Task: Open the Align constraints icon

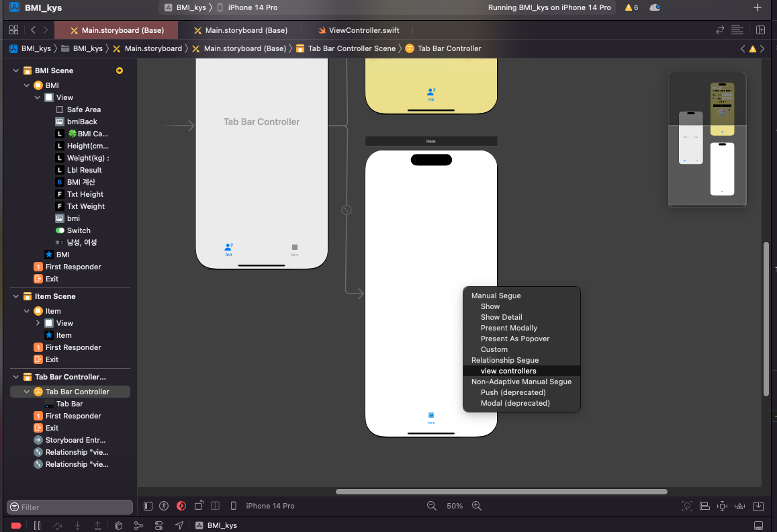Action: 704,506
